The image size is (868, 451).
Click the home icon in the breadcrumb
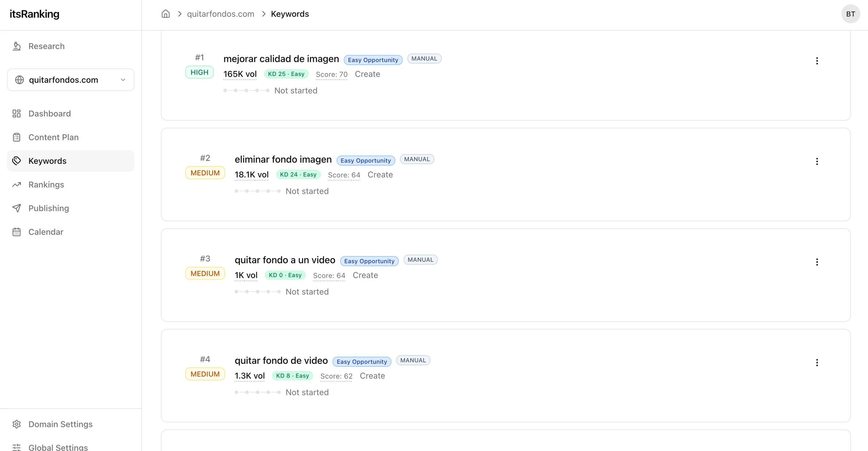point(165,13)
